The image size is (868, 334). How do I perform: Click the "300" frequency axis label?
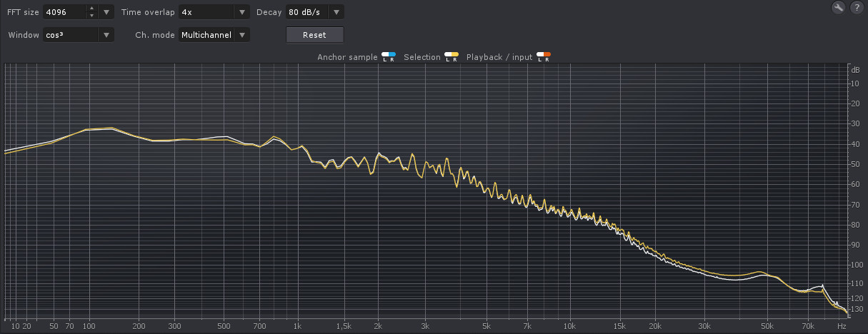175,325
